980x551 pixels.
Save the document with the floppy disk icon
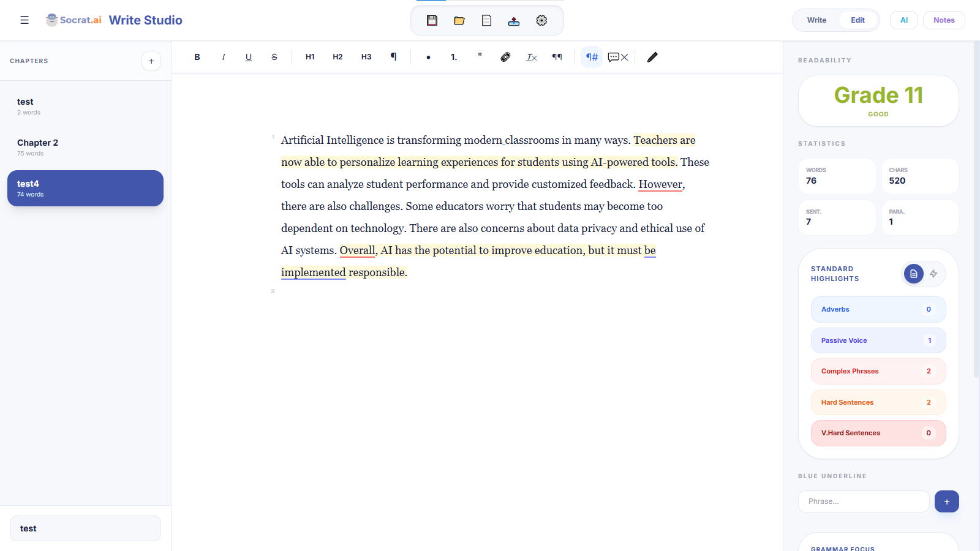coord(432,20)
